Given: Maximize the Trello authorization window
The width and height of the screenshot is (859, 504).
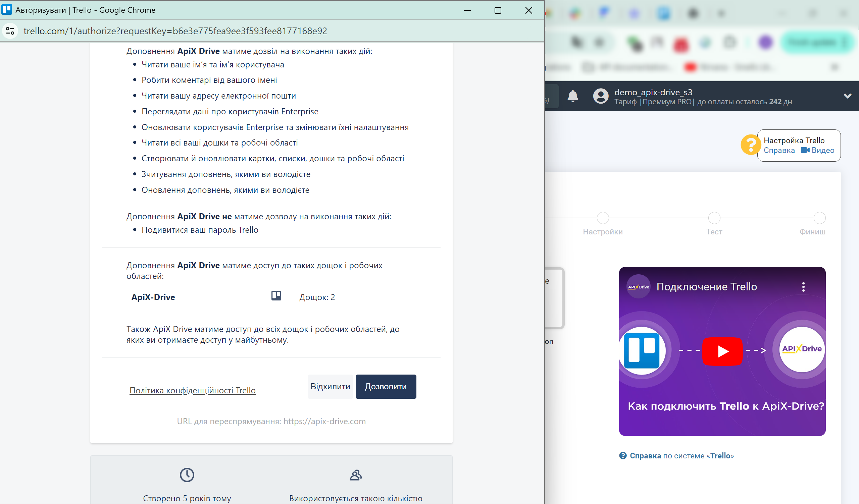Looking at the screenshot, I should coord(498,10).
